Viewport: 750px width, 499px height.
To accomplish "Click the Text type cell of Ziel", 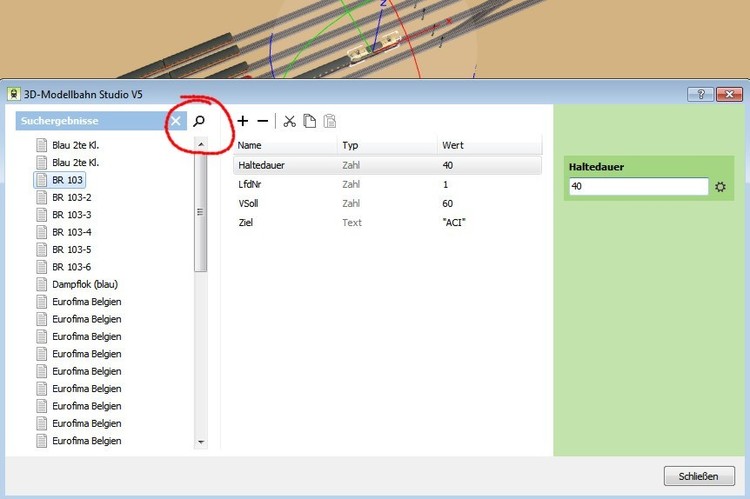I will [x=352, y=222].
